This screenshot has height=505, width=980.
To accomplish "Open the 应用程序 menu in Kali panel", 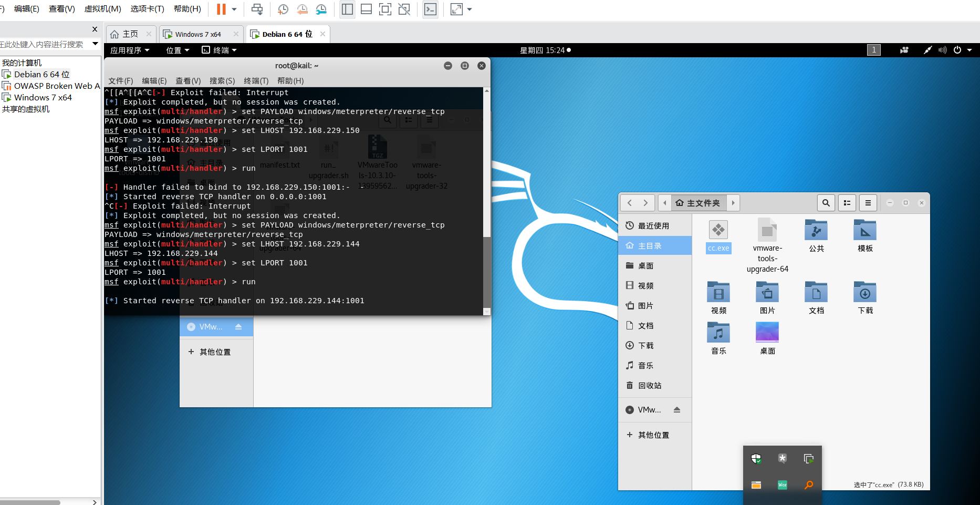I will click(x=130, y=50).
